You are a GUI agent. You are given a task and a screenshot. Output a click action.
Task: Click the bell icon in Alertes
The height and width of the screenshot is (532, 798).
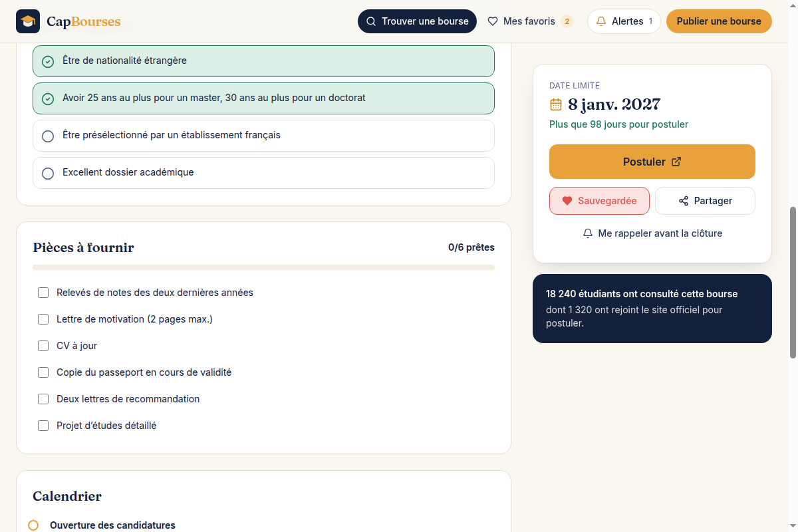pos(601,21)
